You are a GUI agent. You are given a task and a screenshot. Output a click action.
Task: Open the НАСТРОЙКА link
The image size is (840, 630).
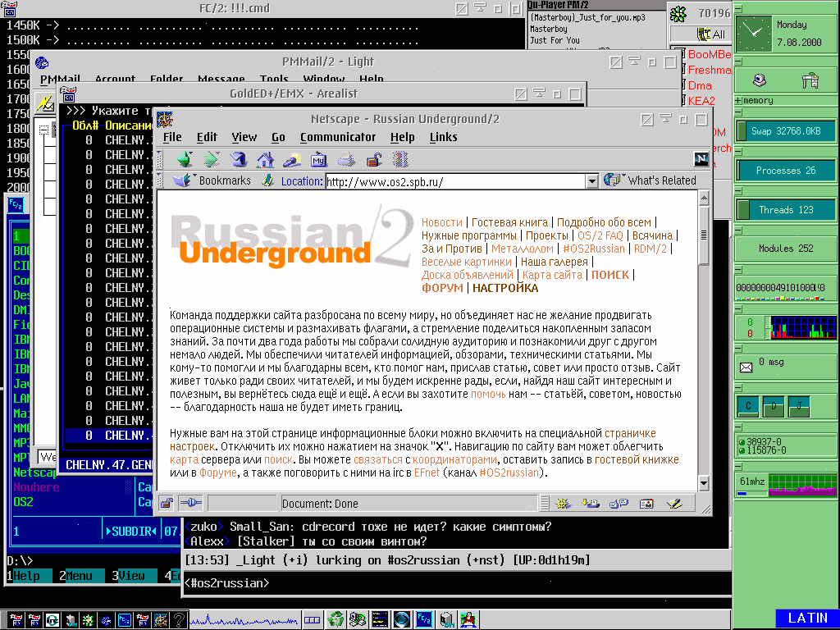pyautogui.click(x=505, y=288)
